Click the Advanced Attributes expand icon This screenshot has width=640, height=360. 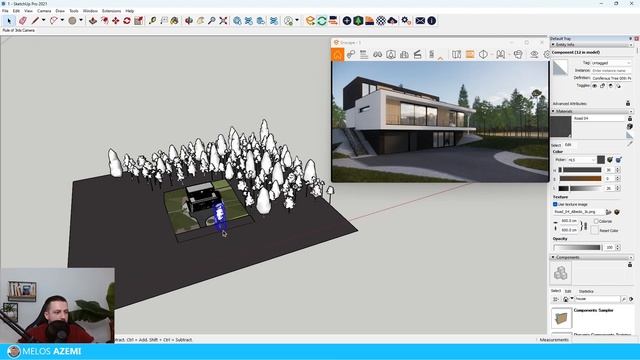628,103
